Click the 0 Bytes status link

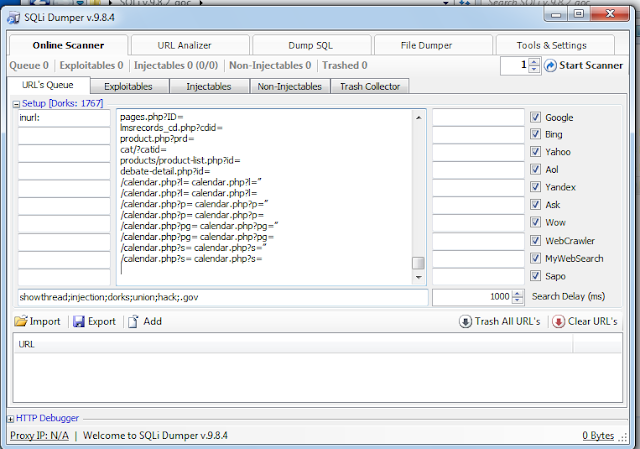pos(599,436)
